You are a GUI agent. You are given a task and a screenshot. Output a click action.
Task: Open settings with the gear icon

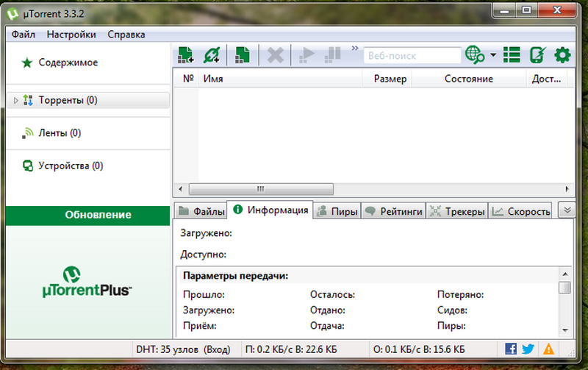click(x=562, y=56)
